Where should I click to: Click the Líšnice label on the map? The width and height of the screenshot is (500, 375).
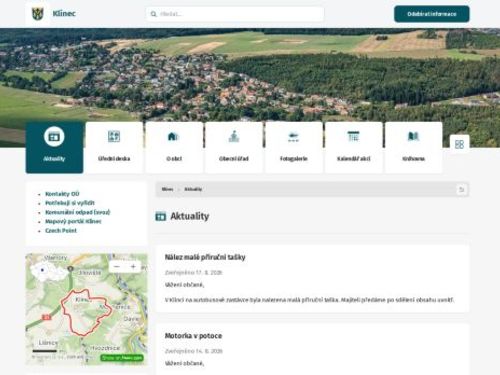[48, 342]
